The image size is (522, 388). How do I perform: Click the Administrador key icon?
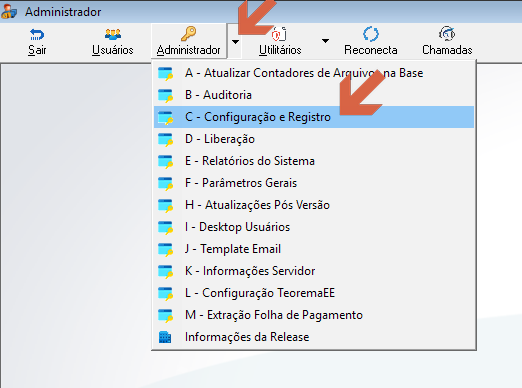[x=189, y=34]
